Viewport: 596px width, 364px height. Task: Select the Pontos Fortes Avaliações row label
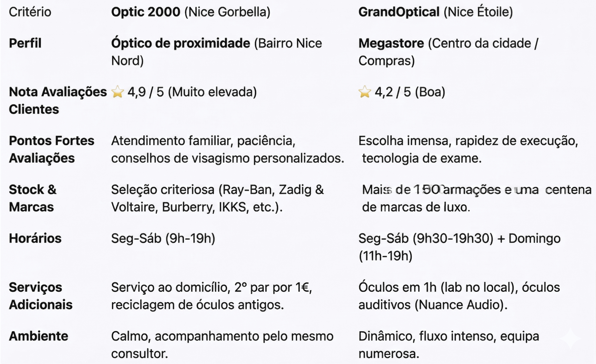(51, 149)
